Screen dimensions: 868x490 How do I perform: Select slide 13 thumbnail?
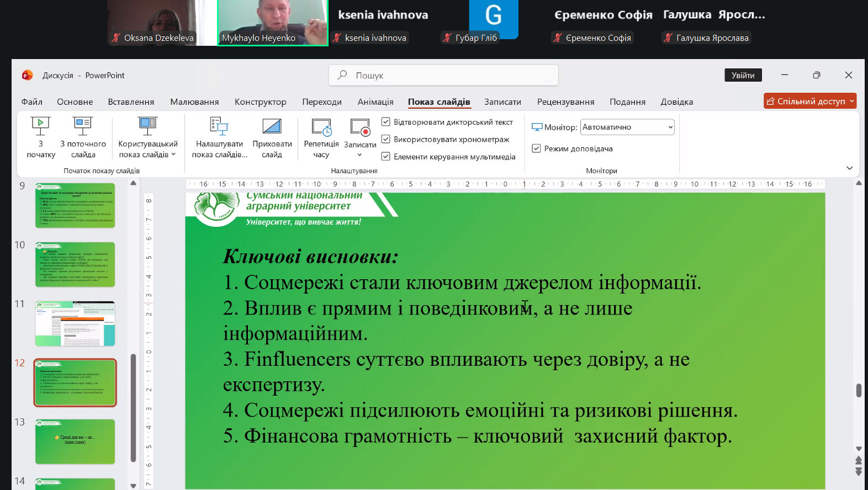click(x=75, y=441)
